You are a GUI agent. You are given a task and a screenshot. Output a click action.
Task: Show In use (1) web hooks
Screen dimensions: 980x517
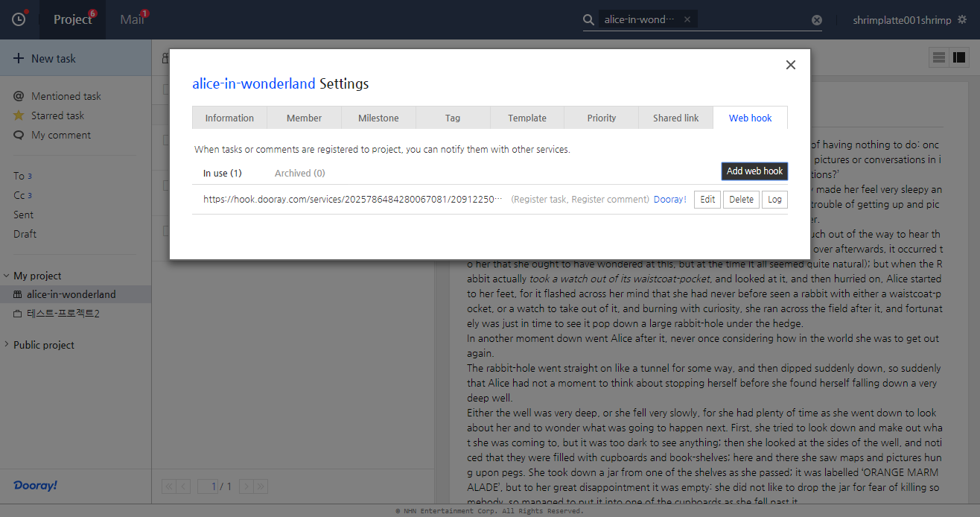(223, 173)
